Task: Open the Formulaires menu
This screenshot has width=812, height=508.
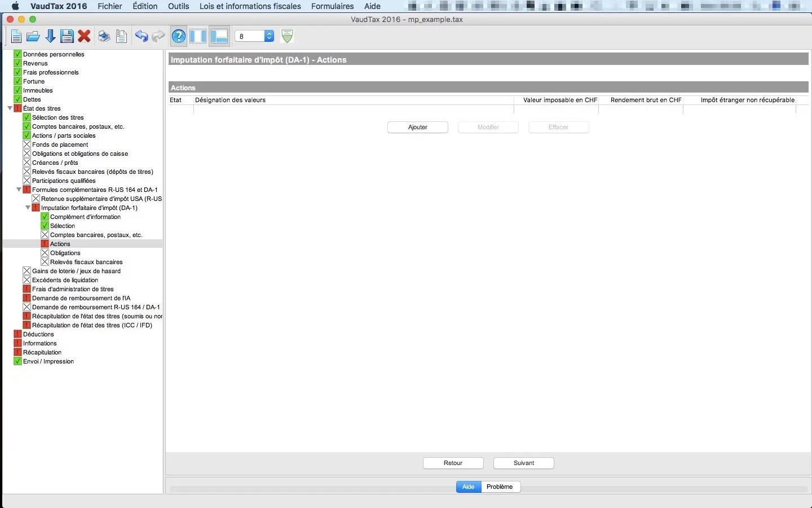Action: click(333, 6)
